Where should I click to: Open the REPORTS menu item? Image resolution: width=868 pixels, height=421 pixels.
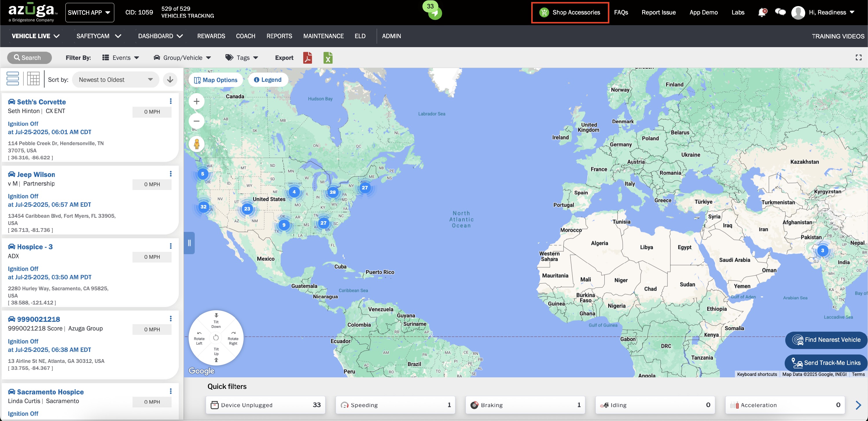pos(279,36)
